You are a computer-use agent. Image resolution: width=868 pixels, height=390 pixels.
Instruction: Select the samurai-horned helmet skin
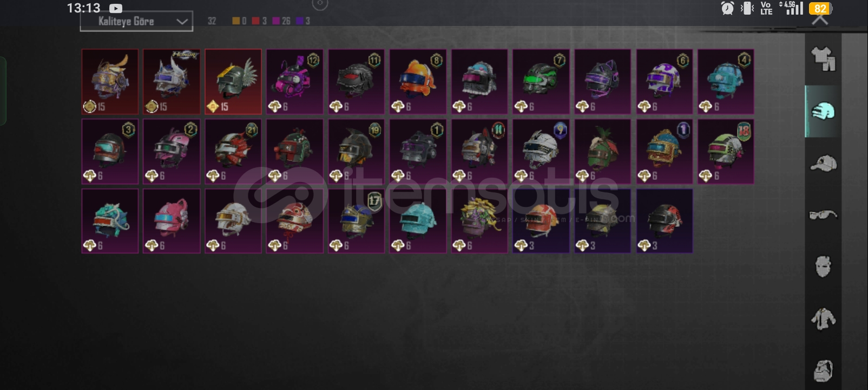point(110,82)
